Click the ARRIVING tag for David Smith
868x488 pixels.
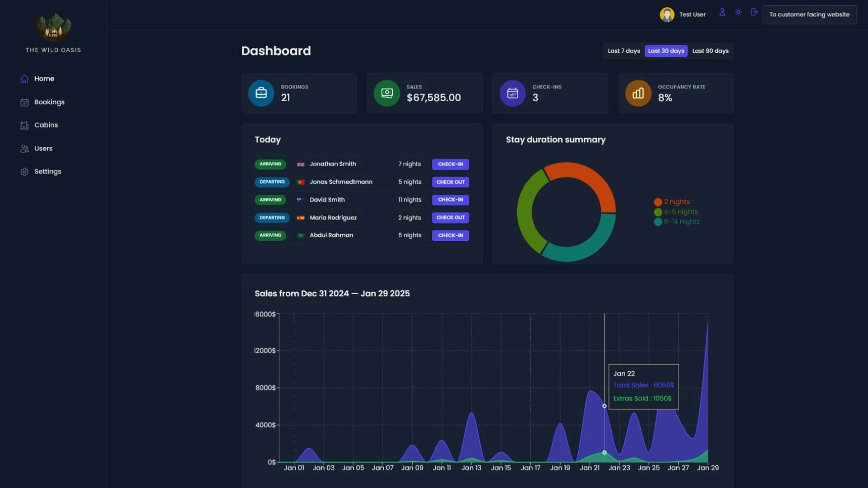pos(270,200)
